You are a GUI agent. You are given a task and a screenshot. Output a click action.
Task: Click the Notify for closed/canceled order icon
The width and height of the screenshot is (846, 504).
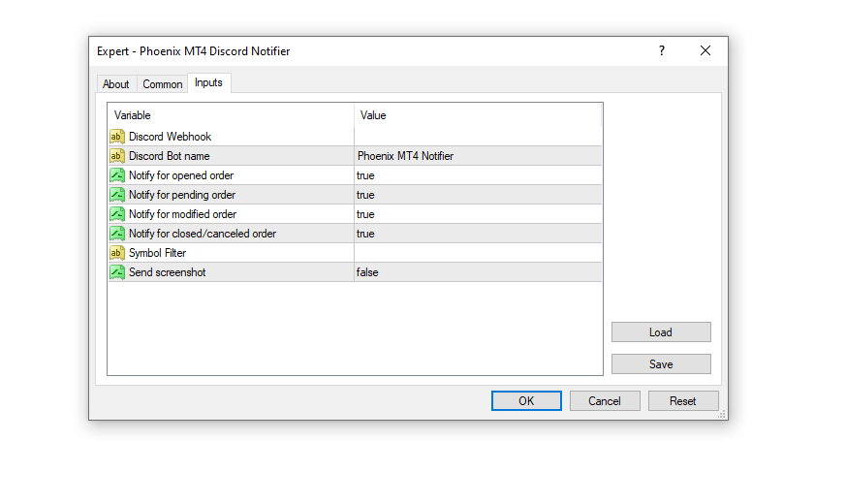tap(117, 234)
